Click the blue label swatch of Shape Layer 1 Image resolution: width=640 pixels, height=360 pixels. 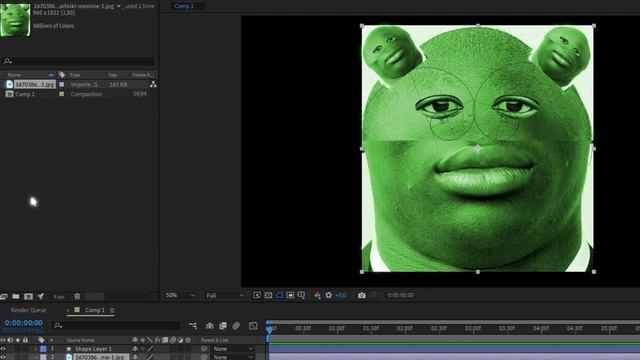click(43, 349)
